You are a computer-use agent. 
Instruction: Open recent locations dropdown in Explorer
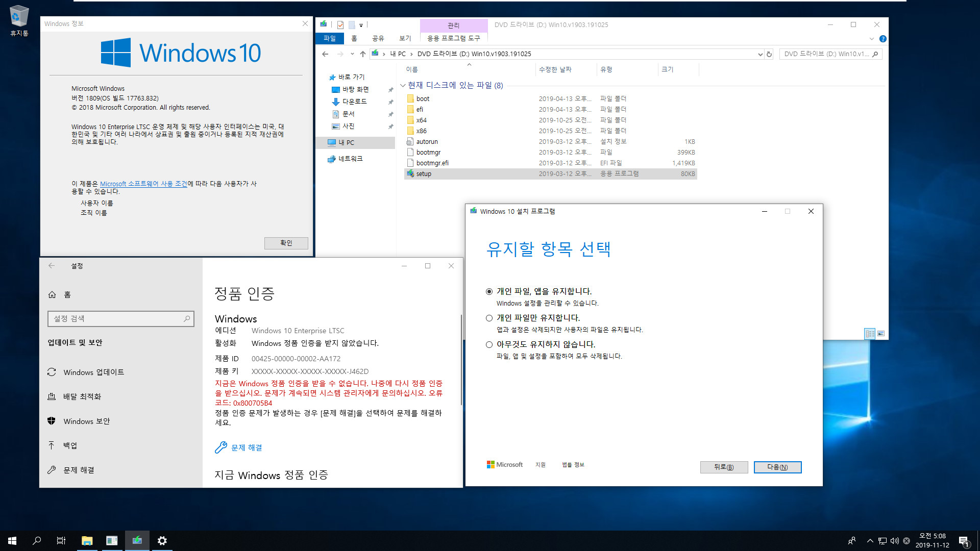[x=352, y=54]
